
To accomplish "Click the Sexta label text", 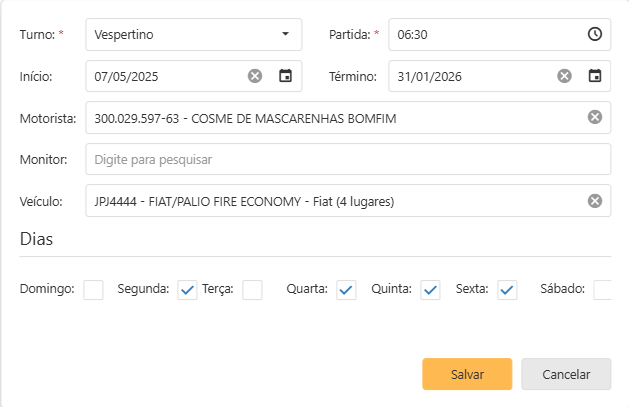I will click(472, 289).
